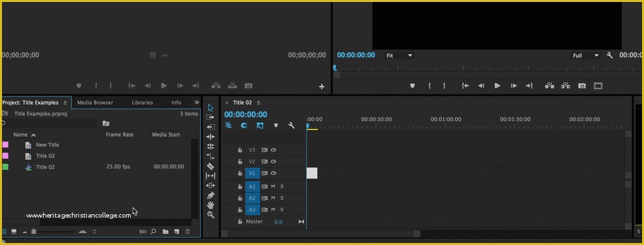This screenshot has height=245, width=644.
Task: Click the folder icon beside the search field
Action: pos(106,123)
